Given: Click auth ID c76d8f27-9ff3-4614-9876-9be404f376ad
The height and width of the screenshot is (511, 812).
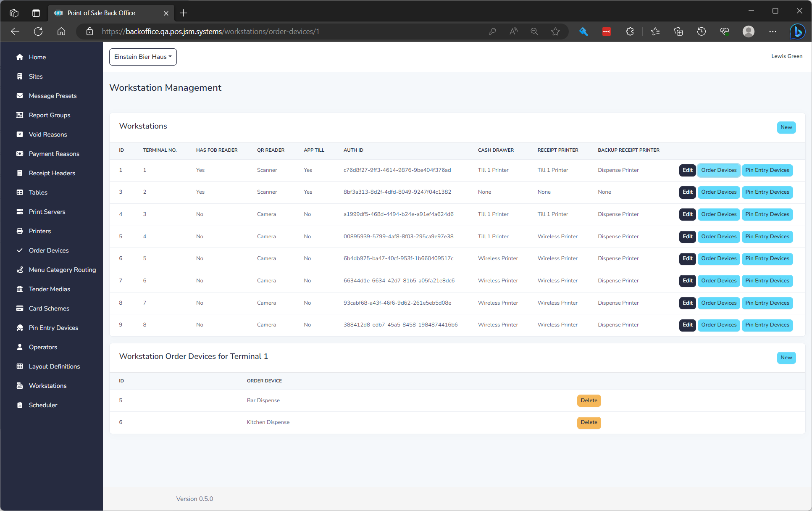Looking at the screenshot, I should (x=397, y=170).
